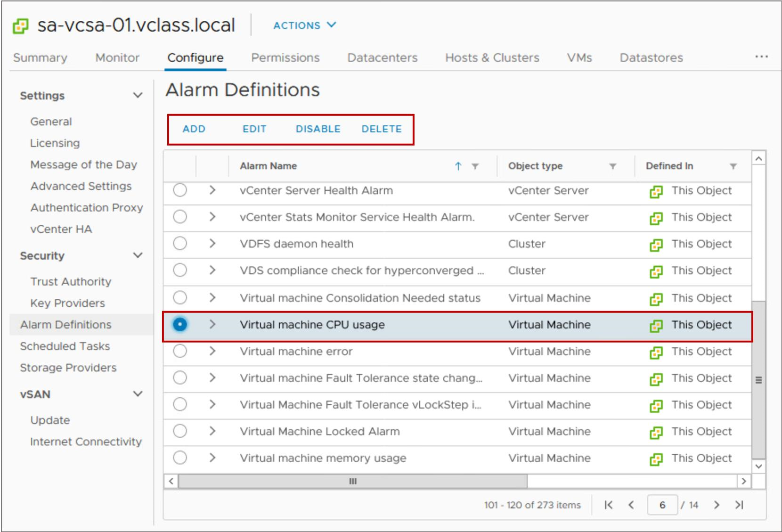Image resolution: width=782 pixels, height=532 pixels.
Task: Click the vertical scrollbar down arrow
Action: point(758,467)
